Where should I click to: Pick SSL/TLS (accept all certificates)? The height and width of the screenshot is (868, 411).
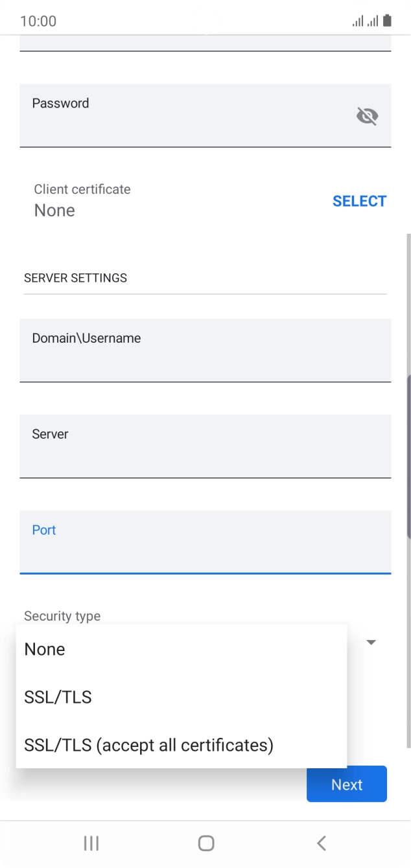148,745
